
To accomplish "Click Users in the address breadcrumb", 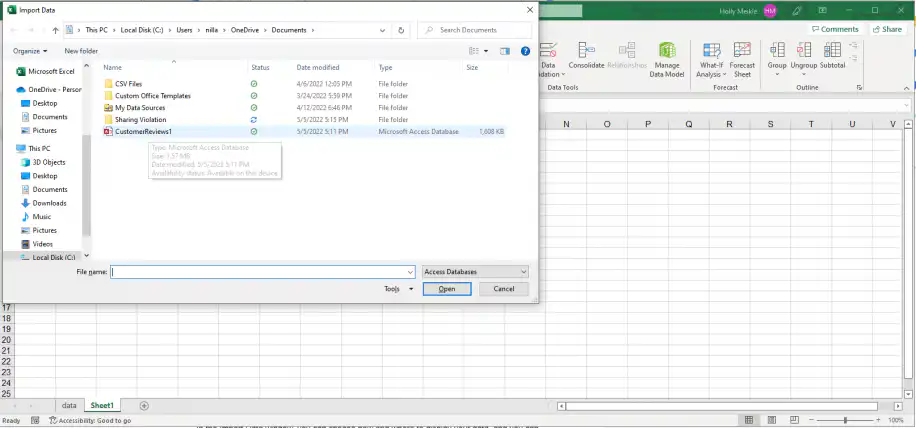I will (184, 30).
